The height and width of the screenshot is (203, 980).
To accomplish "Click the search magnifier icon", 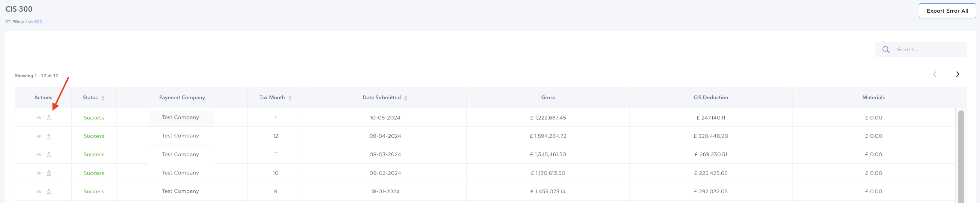I will pos(886,49).
